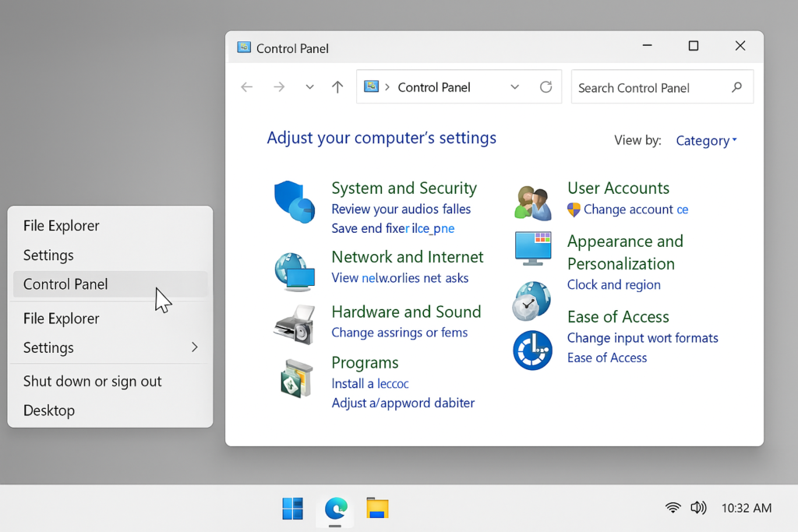This screenshot has width=798, height=532.
Task: Open the Windows Start button
Action: pyautogui.click(x=293, y=509)
